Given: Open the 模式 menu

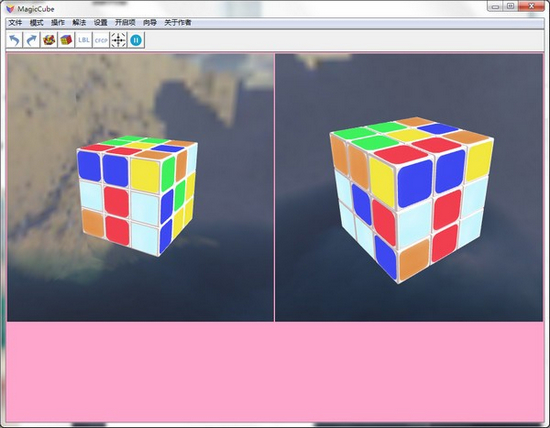Looking at the screenshot, I should 36,23.
